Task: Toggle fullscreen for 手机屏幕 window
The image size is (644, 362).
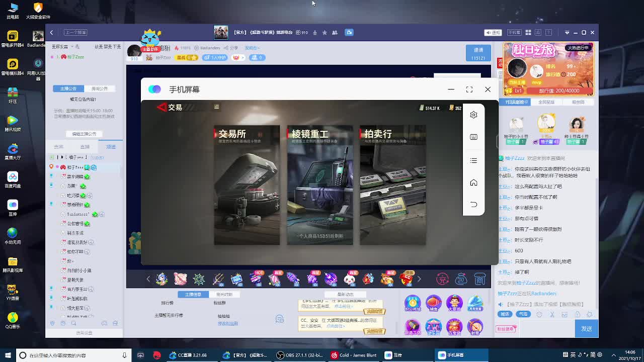Action: (469, 89)
